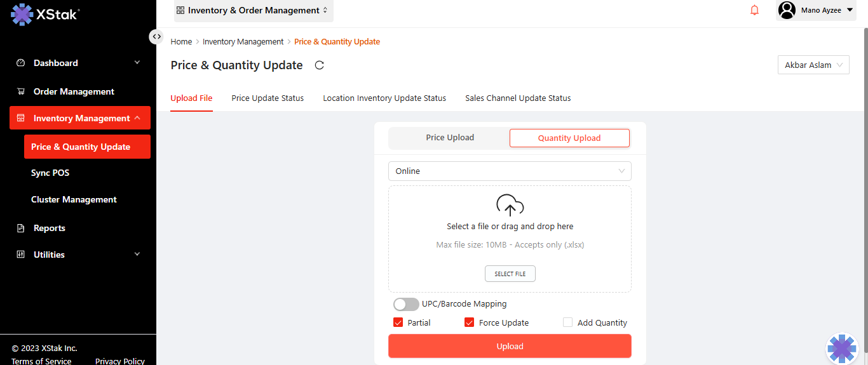Click the refresh icon beside page title
868x365 pixels.
[x=320, y=65]
